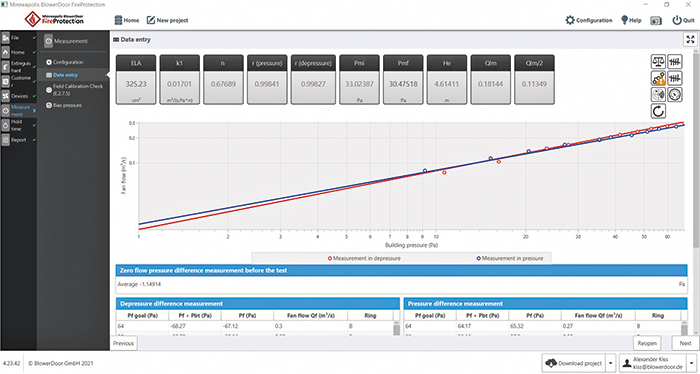Open the Alexander Kiss account dropdown arrow
This screenshot has height=374, width=700.
[x=692, y=363]
